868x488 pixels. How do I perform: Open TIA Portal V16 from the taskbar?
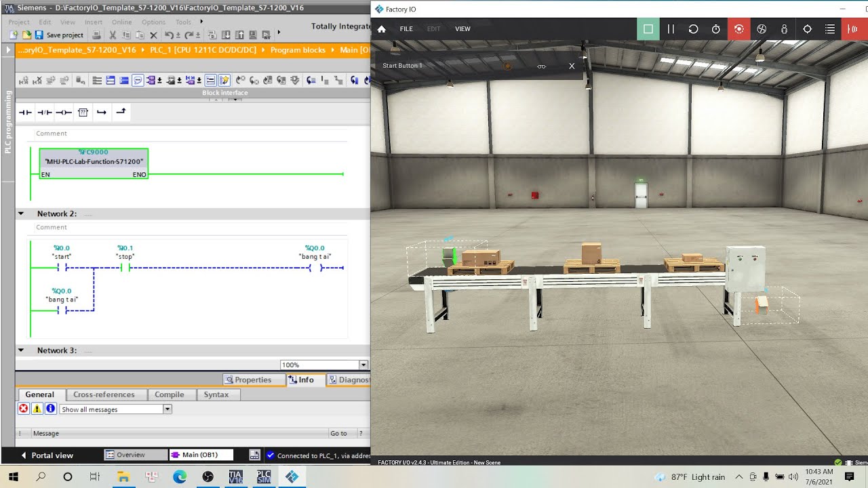click(235, 476)
